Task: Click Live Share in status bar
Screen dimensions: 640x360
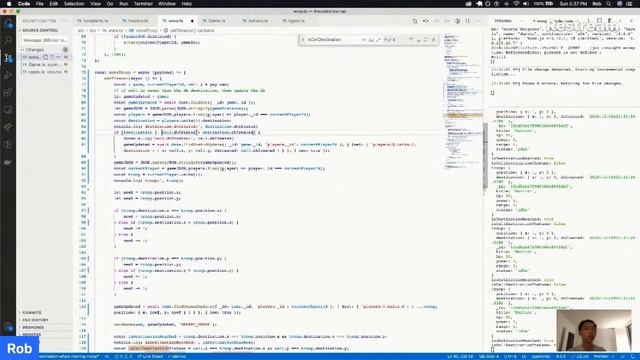Action: point(150,356)
